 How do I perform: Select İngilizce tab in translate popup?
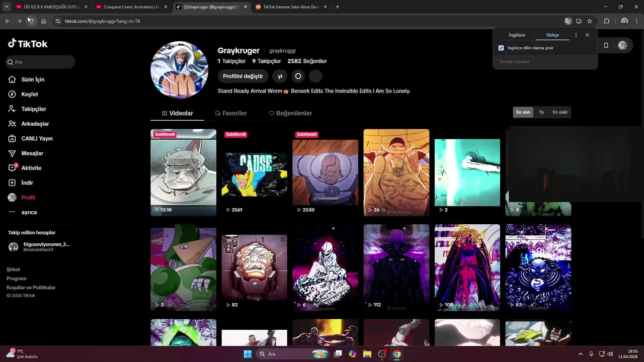517,35
